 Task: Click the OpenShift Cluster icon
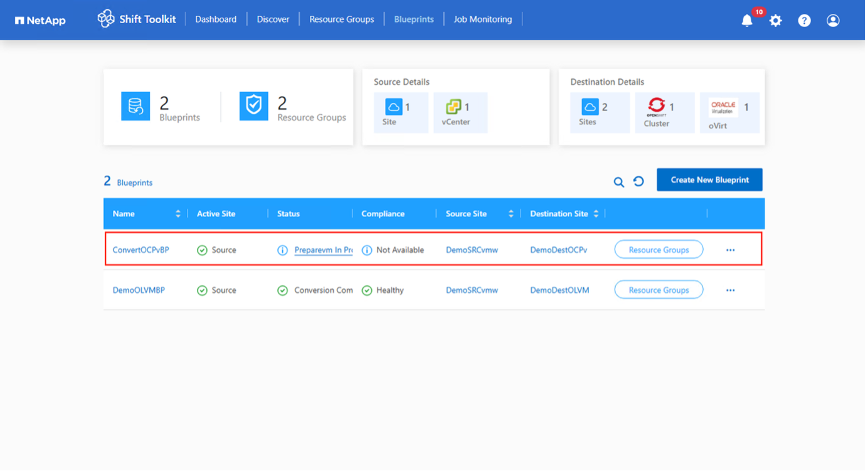pyautogui.click(x=656, y=106)
